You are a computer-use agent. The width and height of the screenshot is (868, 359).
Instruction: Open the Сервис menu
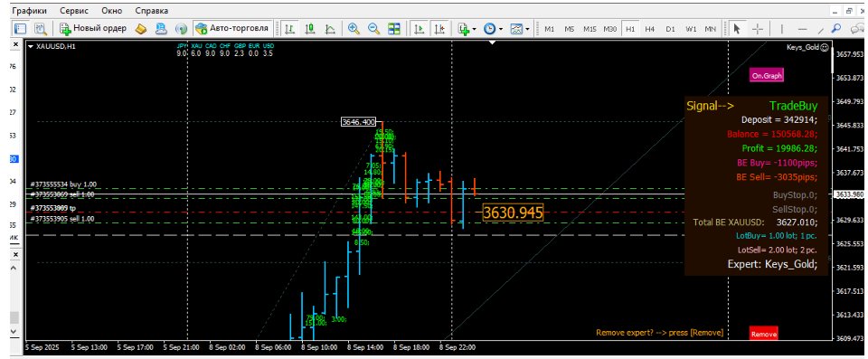pos(73,11)
